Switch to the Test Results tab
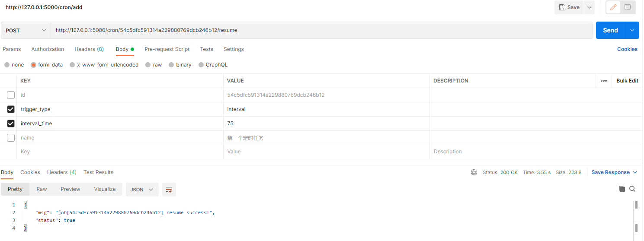The image size is (644, 241). 98,172
